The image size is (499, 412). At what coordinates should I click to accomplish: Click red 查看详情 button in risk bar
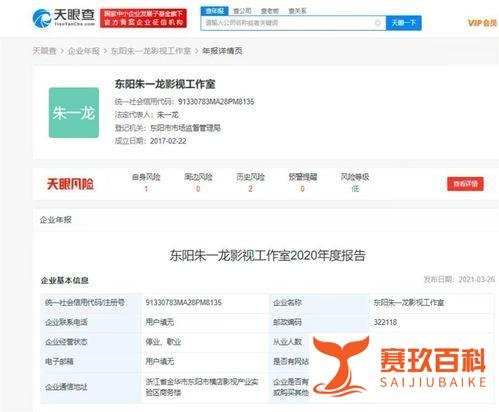pyautogui.click(x=465, y=184)
